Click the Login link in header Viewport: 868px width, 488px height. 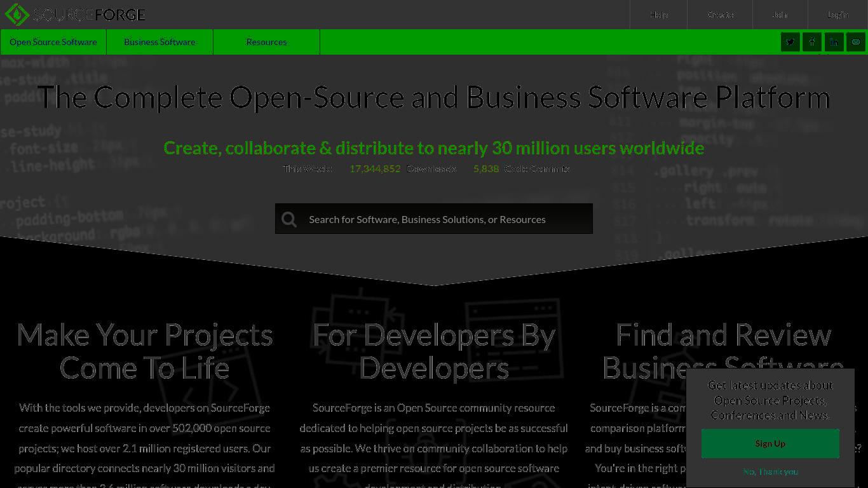838,15
